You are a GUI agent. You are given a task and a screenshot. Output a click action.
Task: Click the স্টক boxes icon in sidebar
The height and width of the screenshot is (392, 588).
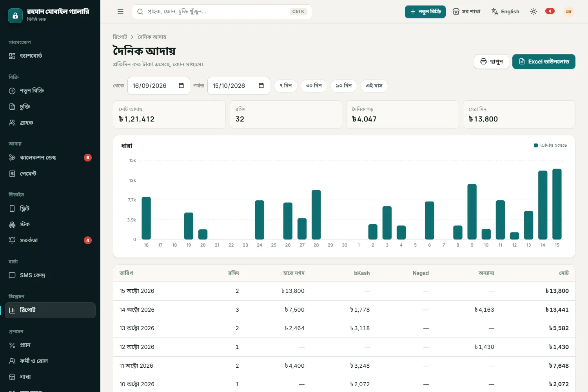(12, 224)
